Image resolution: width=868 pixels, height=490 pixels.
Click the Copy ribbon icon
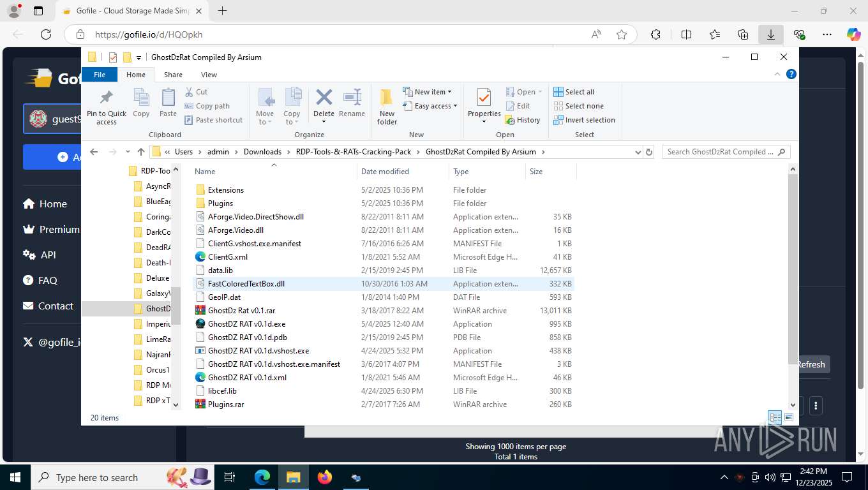[x=141, y=104]
